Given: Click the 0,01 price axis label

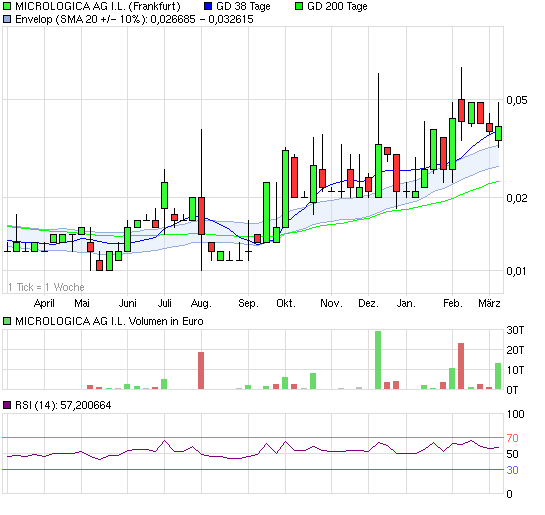Looking at the screenshot, I should [517, 271].
